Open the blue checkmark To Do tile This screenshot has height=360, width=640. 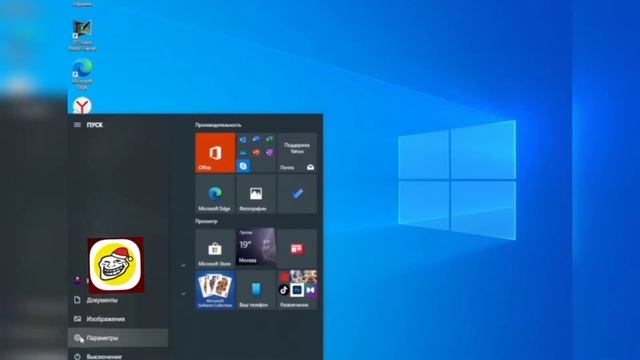pos(297,194)
